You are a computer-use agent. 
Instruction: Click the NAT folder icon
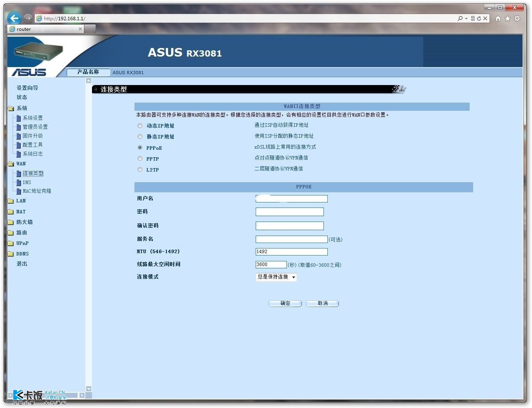tap(11, 212)
